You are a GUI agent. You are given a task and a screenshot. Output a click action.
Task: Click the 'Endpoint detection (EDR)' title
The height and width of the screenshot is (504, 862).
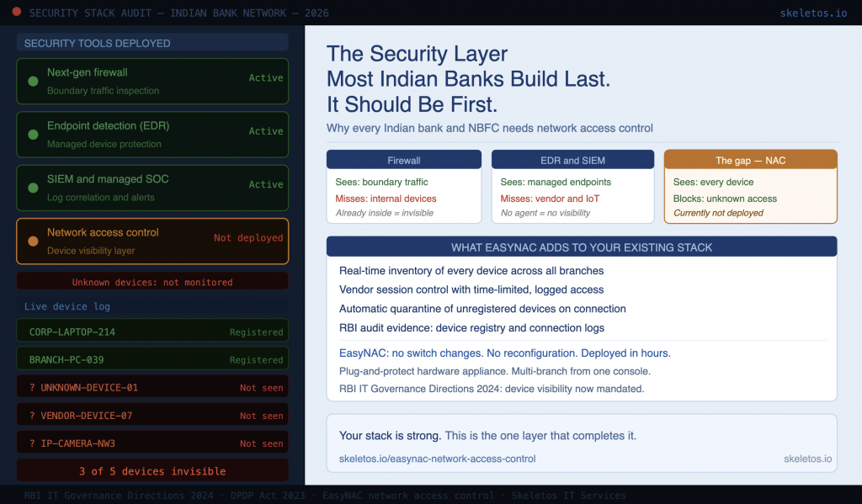tap(108, 125)
